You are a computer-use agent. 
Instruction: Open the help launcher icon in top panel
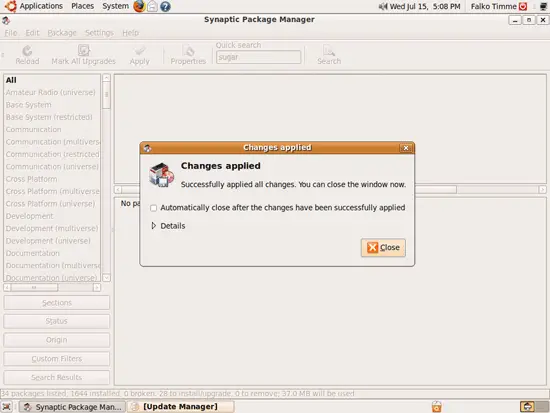165,6
